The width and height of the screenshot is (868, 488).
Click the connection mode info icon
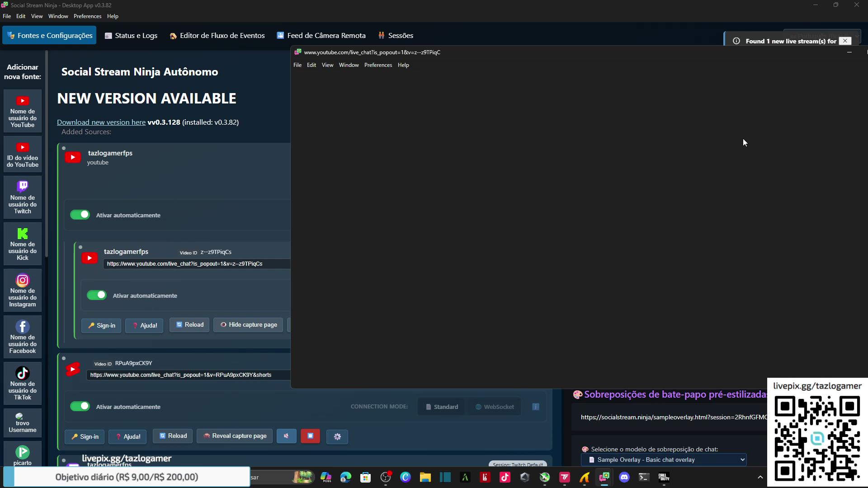coord(536,407)
